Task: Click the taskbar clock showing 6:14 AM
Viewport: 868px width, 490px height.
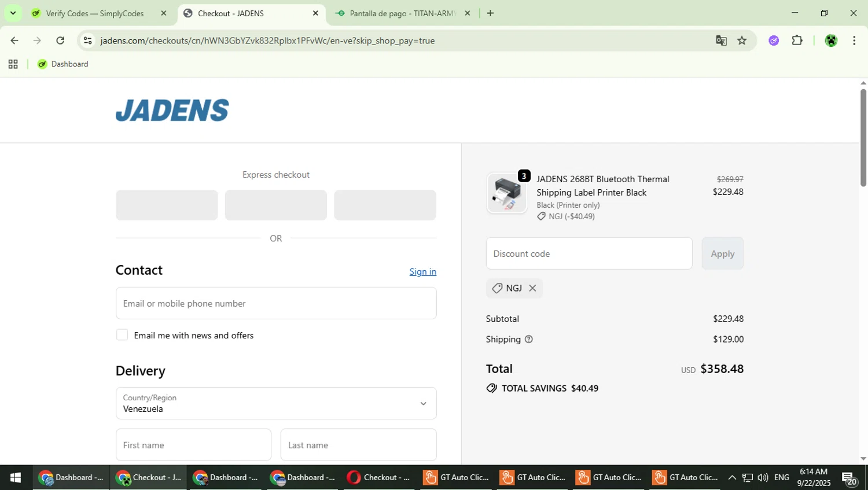Action: point(814,477)
